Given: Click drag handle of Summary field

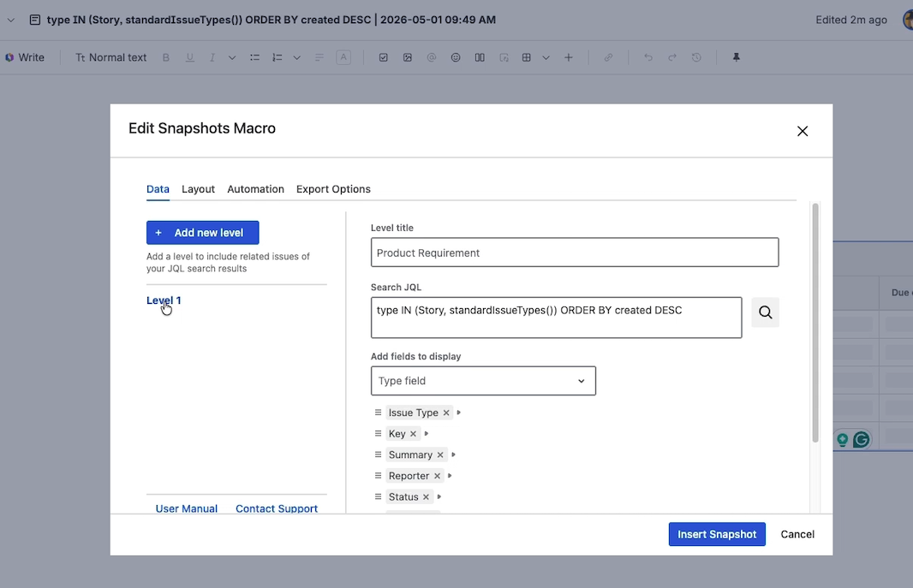Looking at the screenshot, I should 378,454.
